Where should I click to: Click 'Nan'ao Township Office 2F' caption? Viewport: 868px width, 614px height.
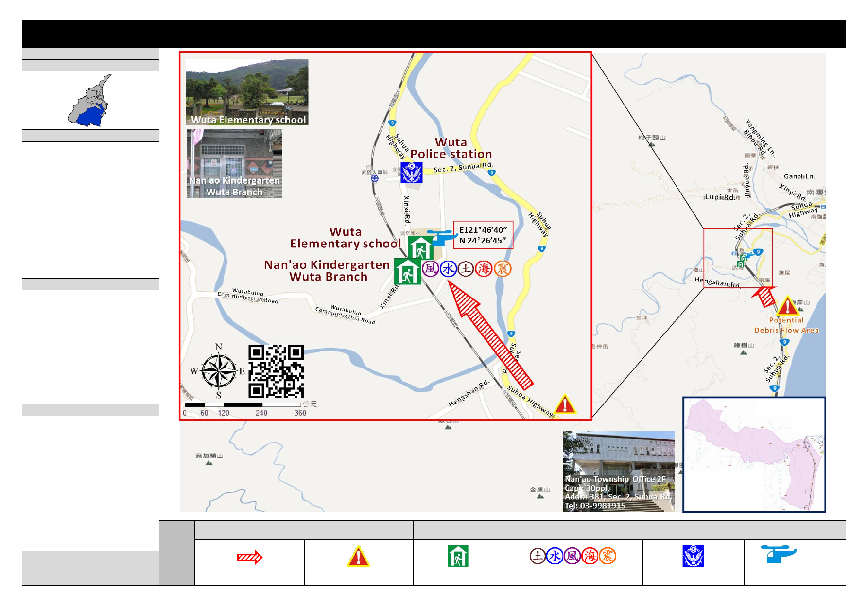[x=615, y=479]
